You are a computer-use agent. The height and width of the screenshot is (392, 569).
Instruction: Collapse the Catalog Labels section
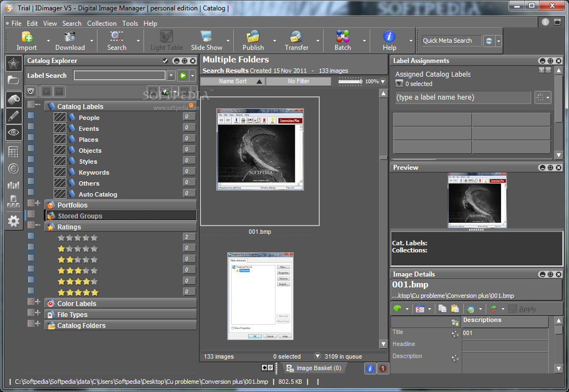(x=38, y=105)
